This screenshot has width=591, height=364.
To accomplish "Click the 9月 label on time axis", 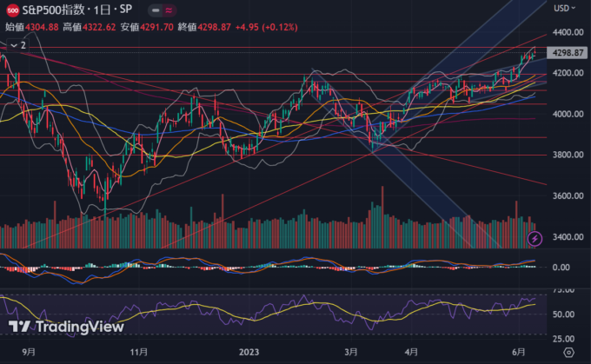I will click(x=30, y=353).
